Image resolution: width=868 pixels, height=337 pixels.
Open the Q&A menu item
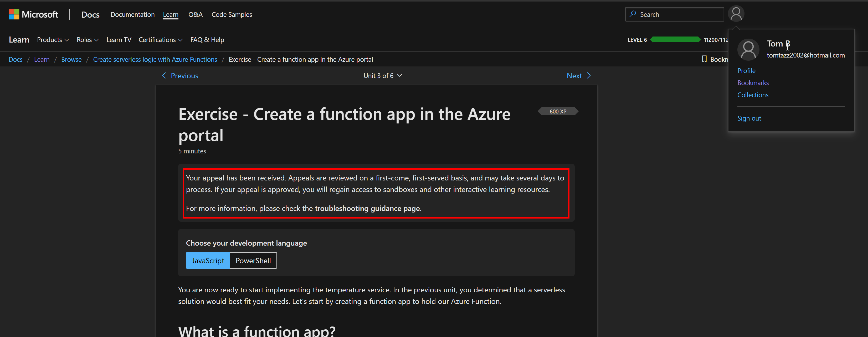click(196, 14)
